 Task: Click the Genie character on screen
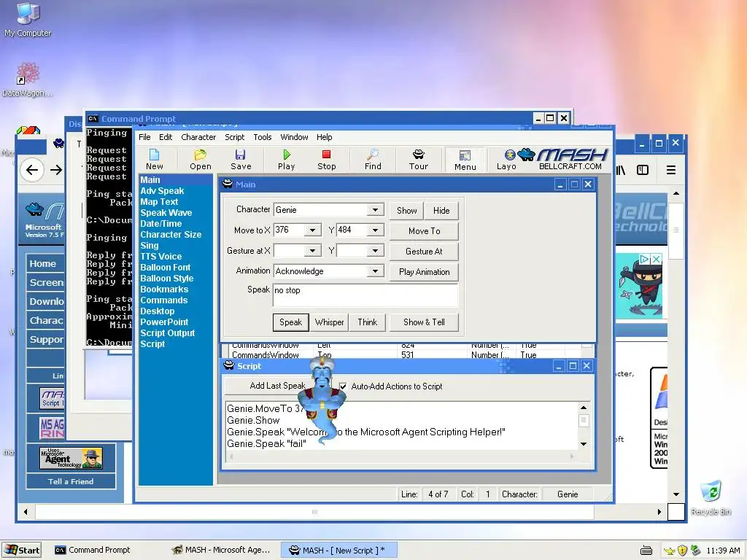tap(322, 400)
